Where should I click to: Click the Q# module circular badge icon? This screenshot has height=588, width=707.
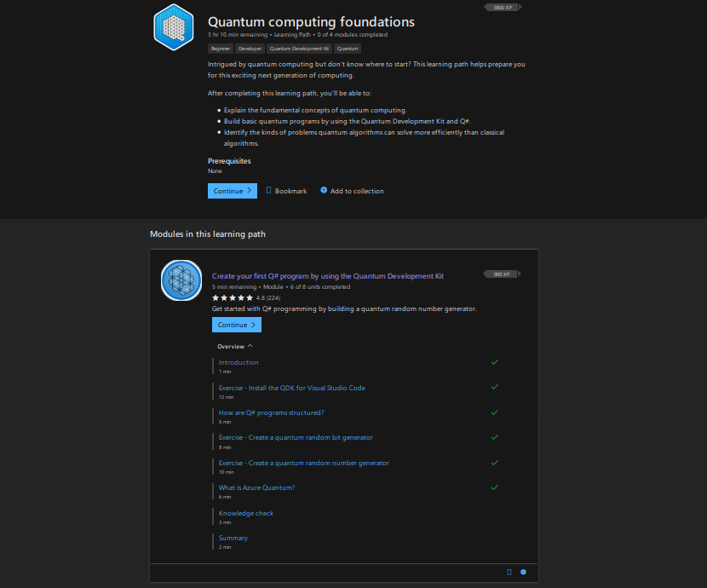pos(181,280)
